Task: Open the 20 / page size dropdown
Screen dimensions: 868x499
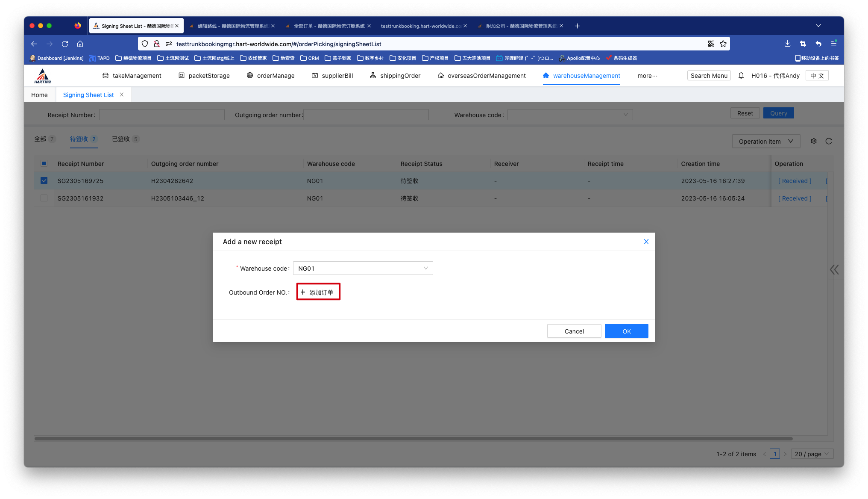Action: 812,454
